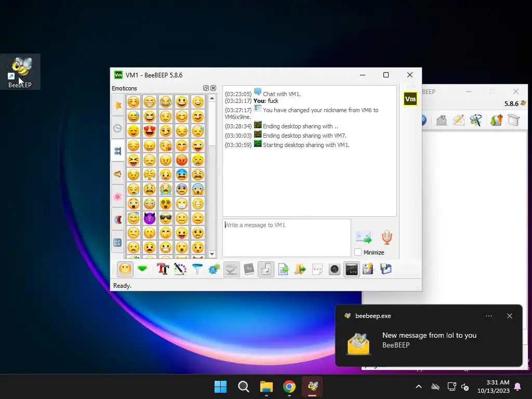
Task: Open Google Chrome from taskbar
Action: pyautogui.click(x=289, y=387)
